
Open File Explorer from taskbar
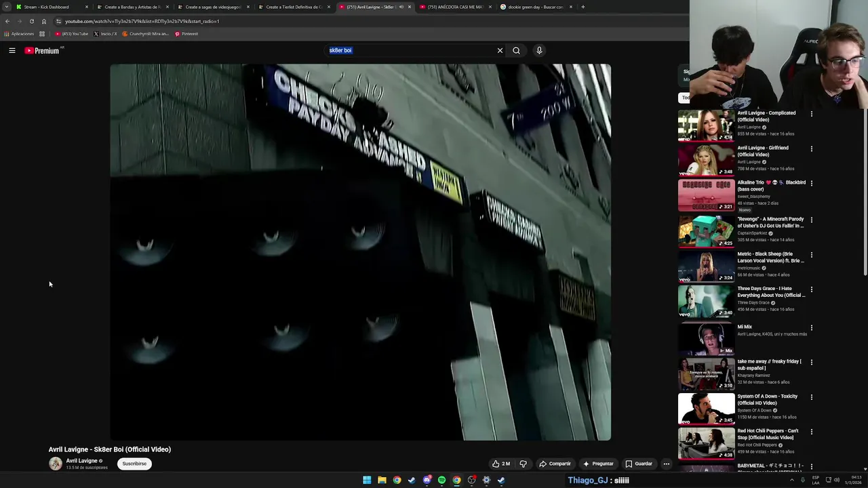pos(382,480)
